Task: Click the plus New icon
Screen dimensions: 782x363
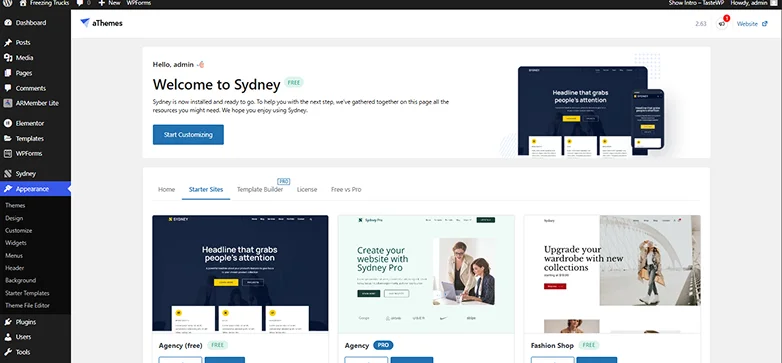Action: coord(101,3)
